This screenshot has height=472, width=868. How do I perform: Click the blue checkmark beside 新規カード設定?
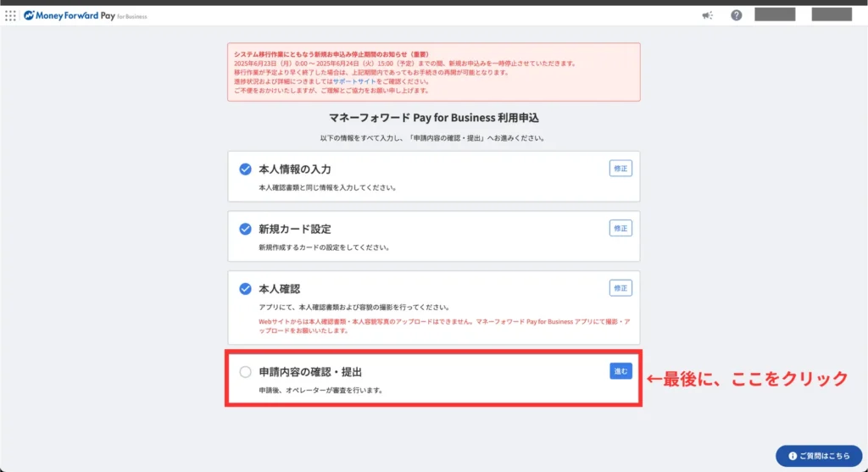click(x=246, y=229)
